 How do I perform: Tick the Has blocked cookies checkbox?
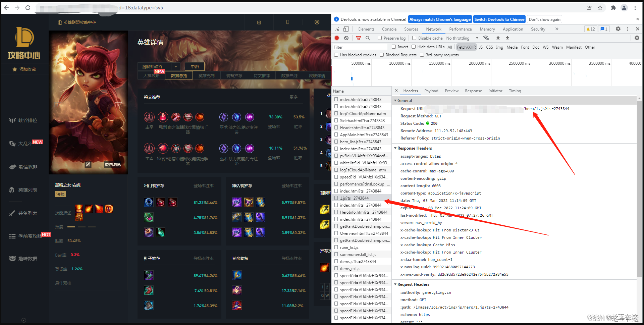click(336, 55)
